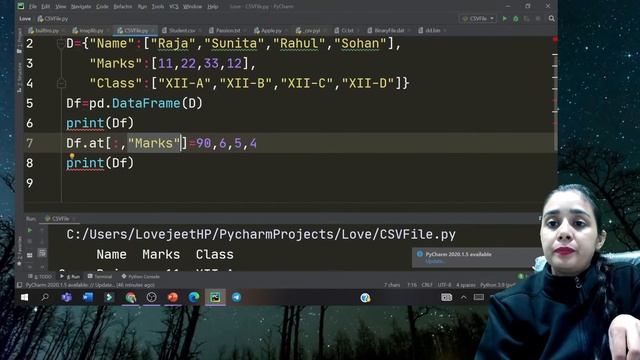The height and width of the screenshot is (360, 640).
Task: Open the Window menu
Action: click(192, 7)
